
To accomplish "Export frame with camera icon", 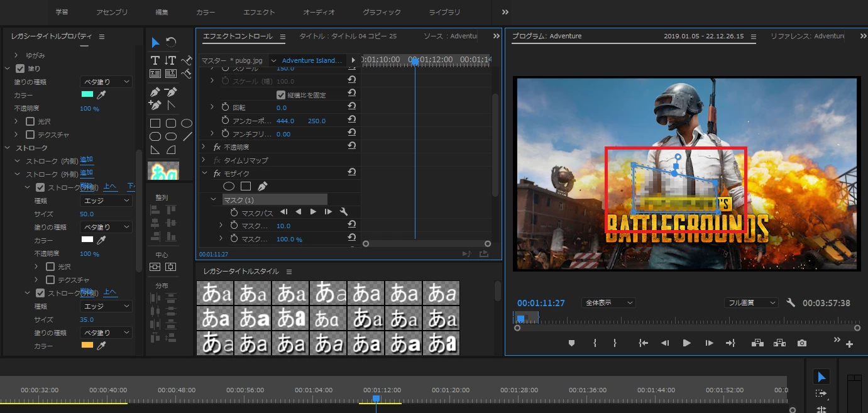I will 802,343.
